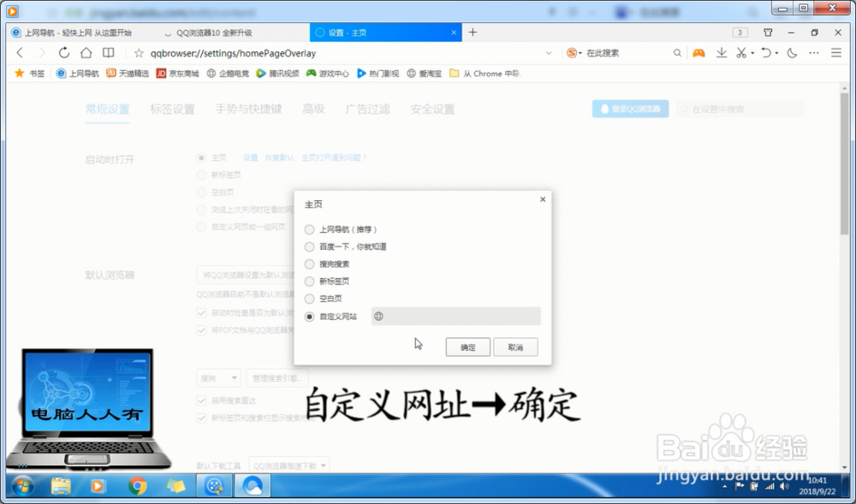Switch to the 常规设置 tab
Image resolution: width=856 pixels, height=504 pixels.
(x=108, y=109)
